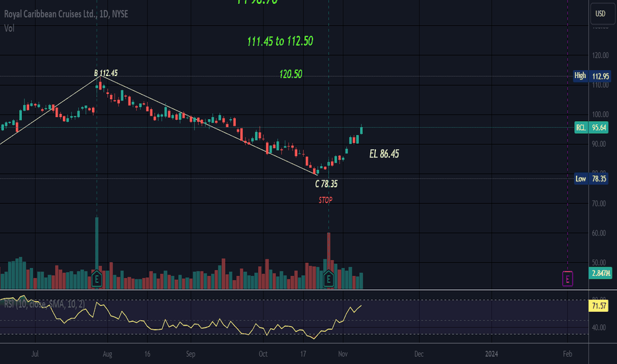
Task: Select the B 112.45 annotation text
Action: point(106,73)
